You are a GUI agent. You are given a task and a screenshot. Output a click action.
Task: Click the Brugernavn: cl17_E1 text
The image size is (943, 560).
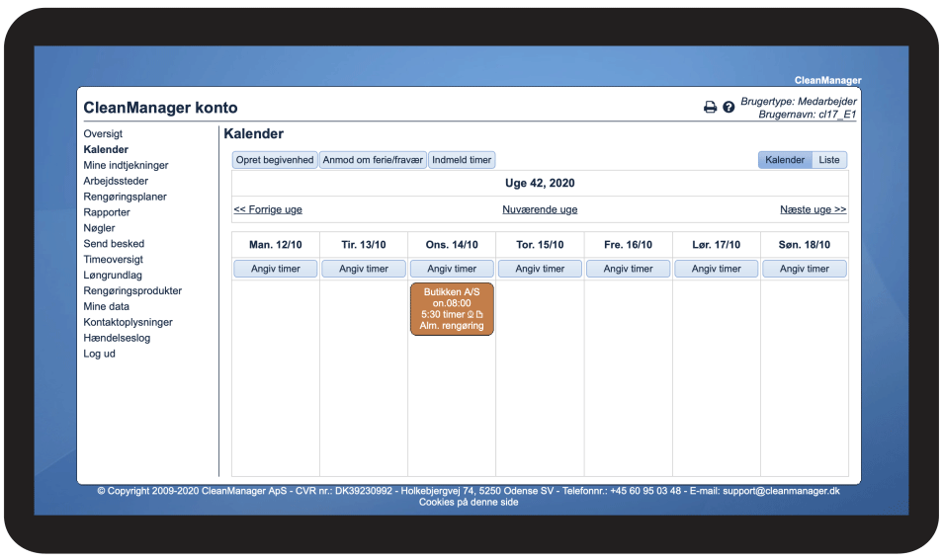(807, 115)
